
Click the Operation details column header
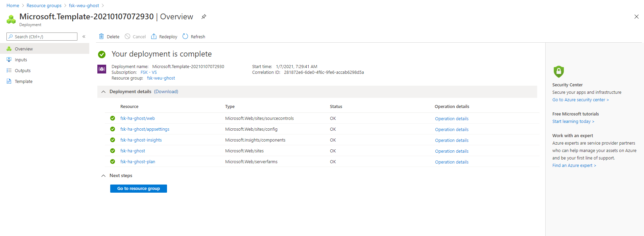click(452, 107)
